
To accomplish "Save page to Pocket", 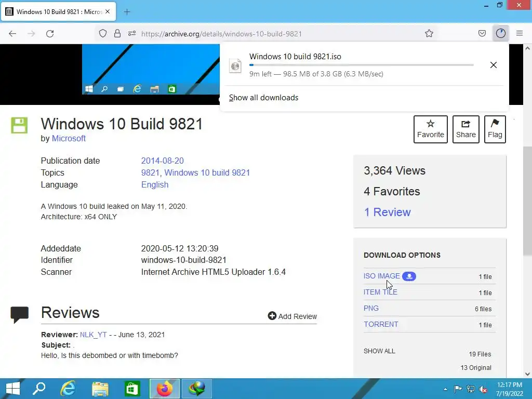I will click(x=482, y=33).
